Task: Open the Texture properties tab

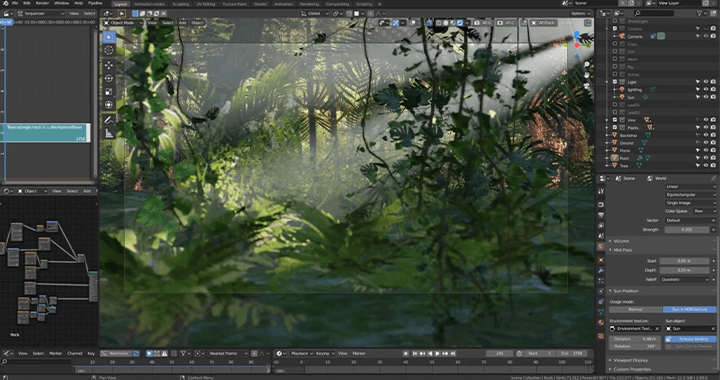Action: click(601, 336)
